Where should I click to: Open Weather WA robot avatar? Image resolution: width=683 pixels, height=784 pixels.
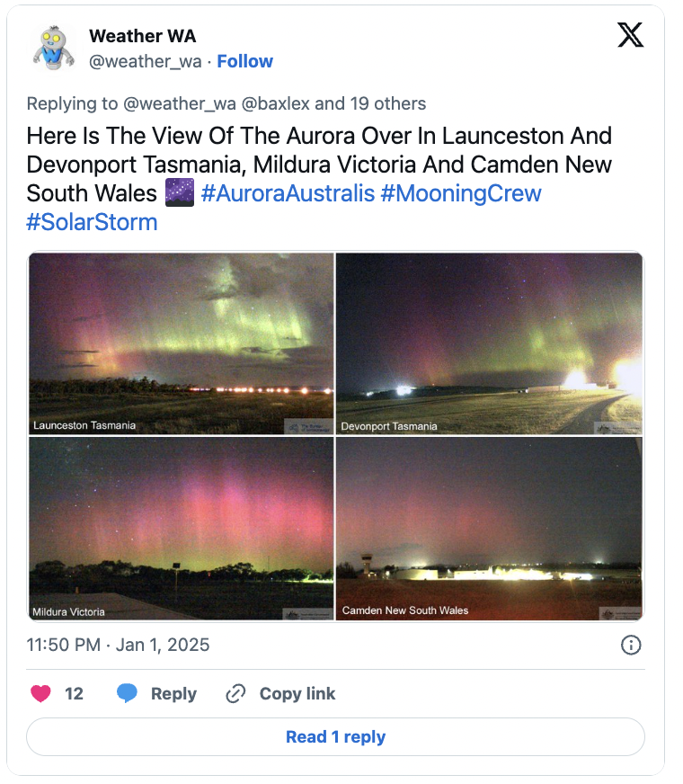54,48
